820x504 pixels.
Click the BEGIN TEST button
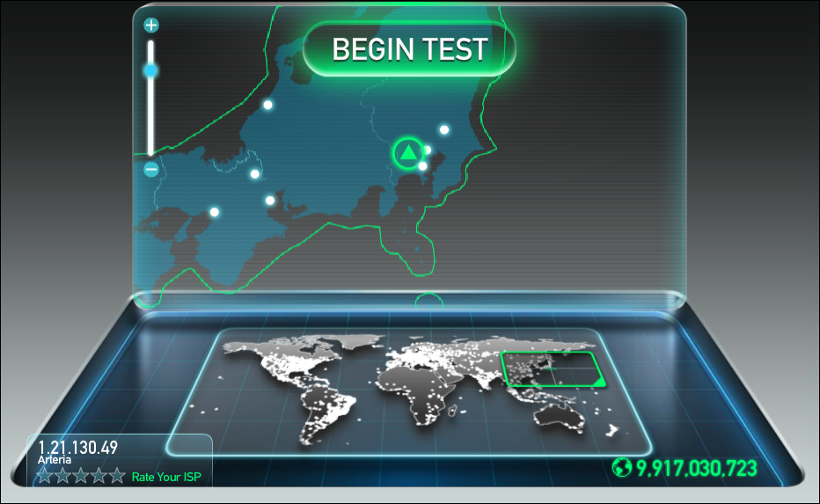coord(409,49)
